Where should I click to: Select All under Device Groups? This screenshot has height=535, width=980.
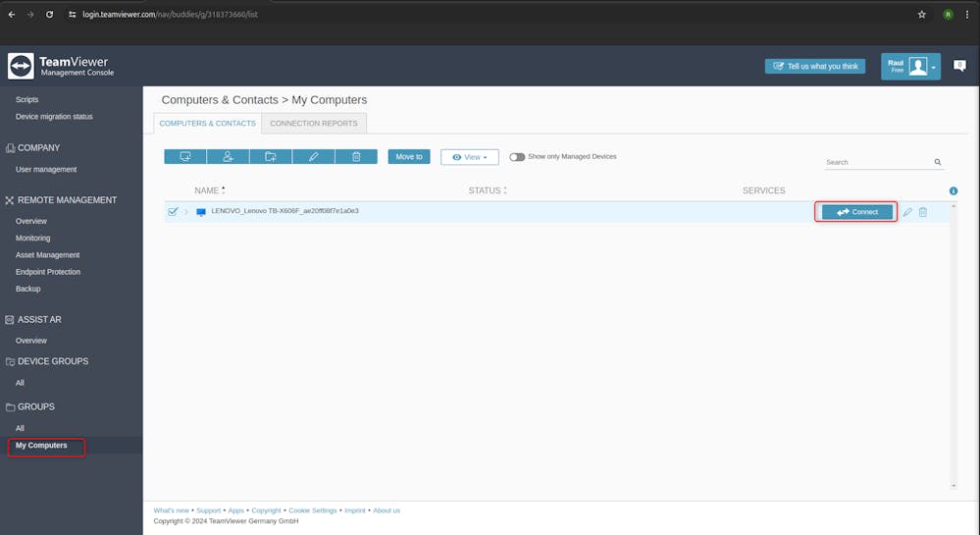[x=20, y=383]
